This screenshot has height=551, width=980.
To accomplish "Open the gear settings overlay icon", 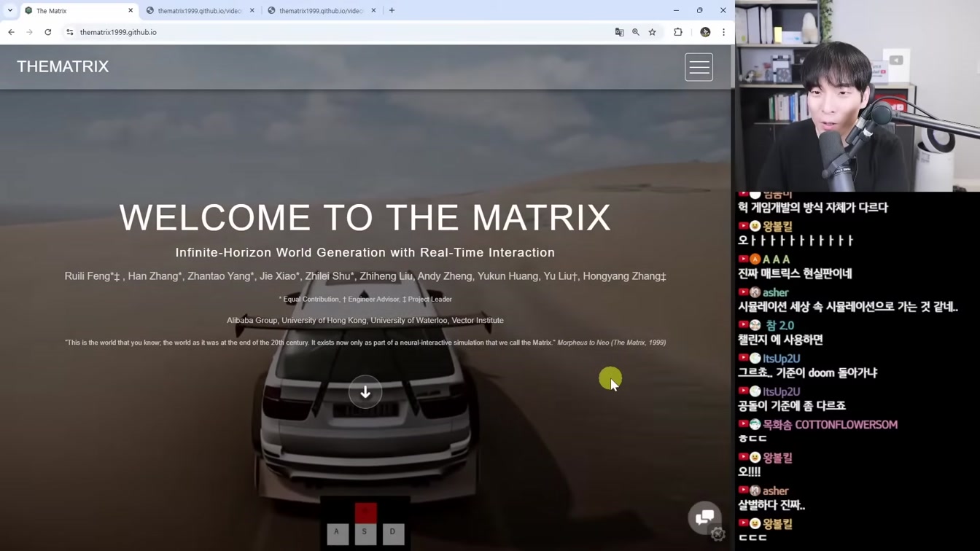I will [718, 534].
